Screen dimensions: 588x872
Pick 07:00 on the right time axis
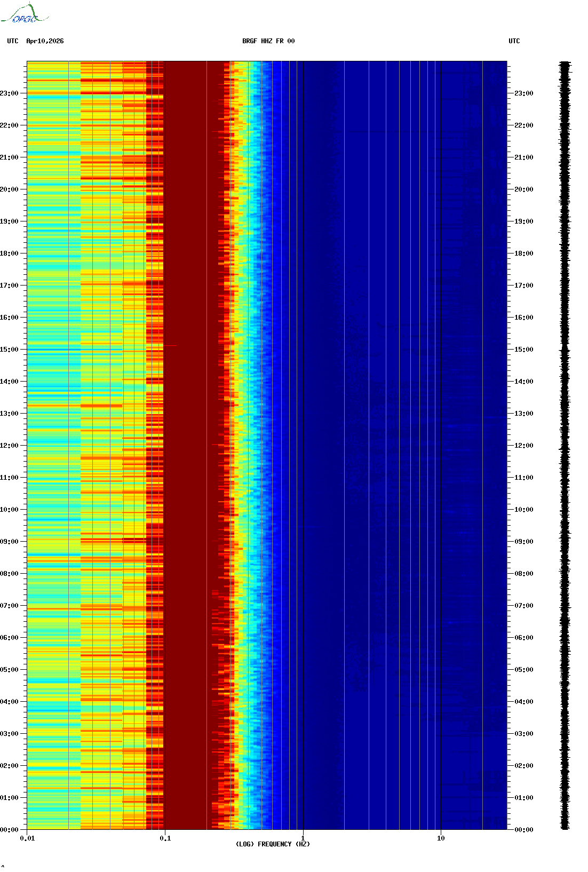(524, 606)
